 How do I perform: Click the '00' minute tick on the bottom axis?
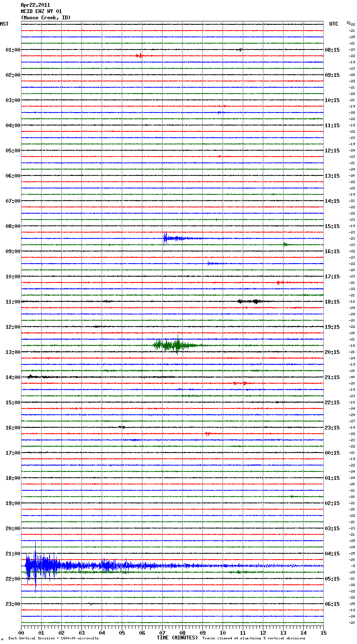click(x=21, y=633)
